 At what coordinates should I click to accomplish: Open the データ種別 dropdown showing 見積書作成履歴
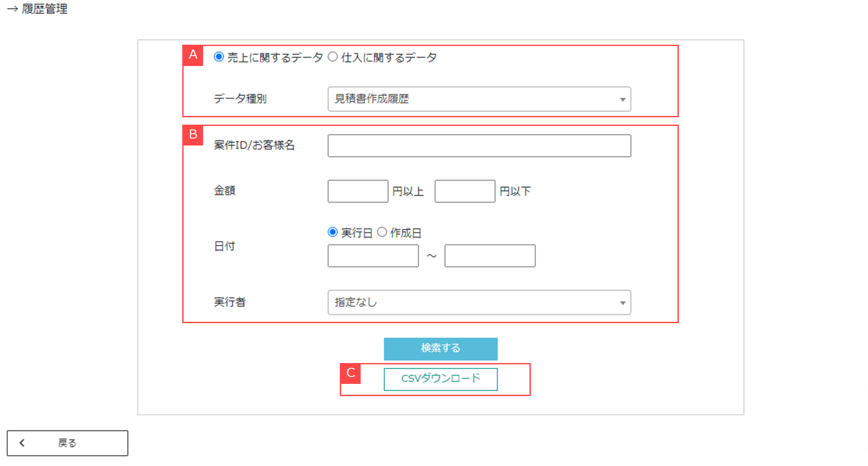[479, 99]
